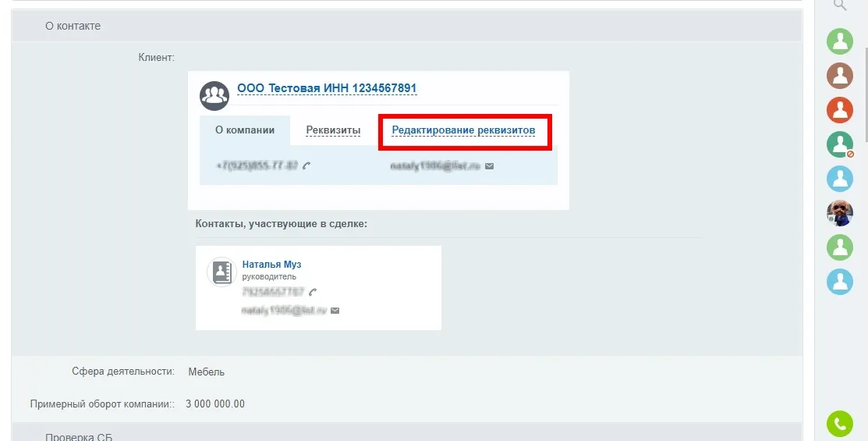Open the Редактирование реквизитов tab
This screenshot has width=868, height=441.
pyautogui.click(x=463, y=130)
